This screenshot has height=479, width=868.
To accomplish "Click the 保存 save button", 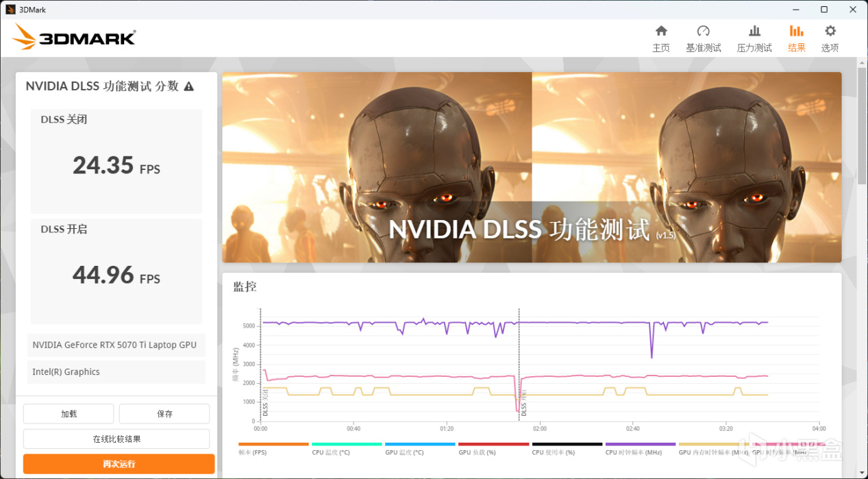I will tap(164, 414).
